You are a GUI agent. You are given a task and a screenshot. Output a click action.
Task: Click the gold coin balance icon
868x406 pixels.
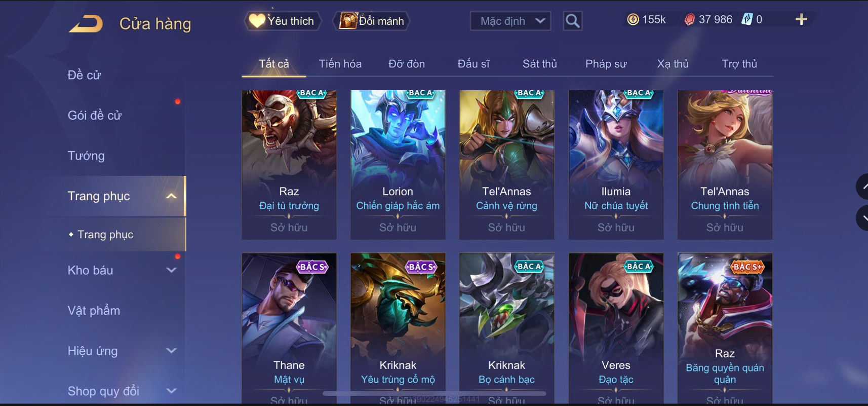click(x=633, y=20)
